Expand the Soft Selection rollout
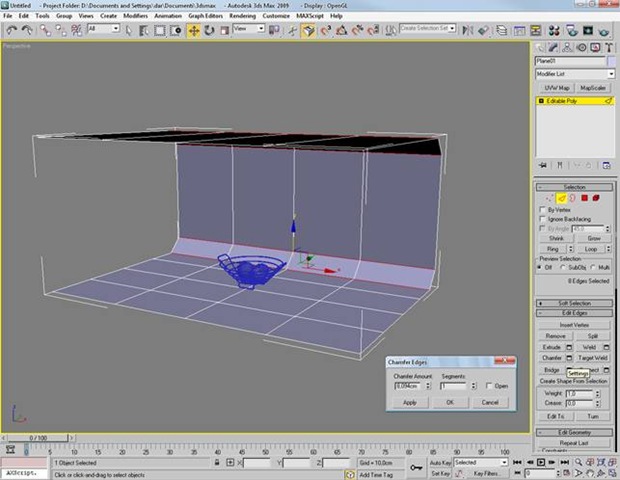 tap(574, 303)
